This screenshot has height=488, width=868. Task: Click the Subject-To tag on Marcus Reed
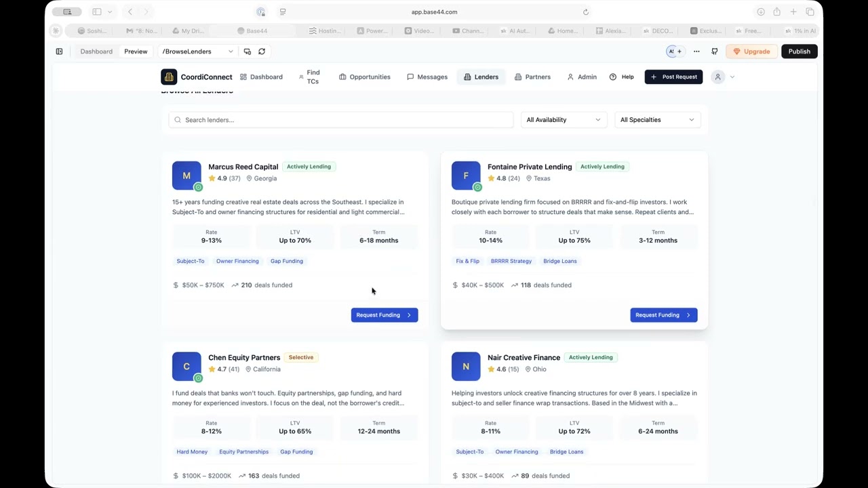191,261
